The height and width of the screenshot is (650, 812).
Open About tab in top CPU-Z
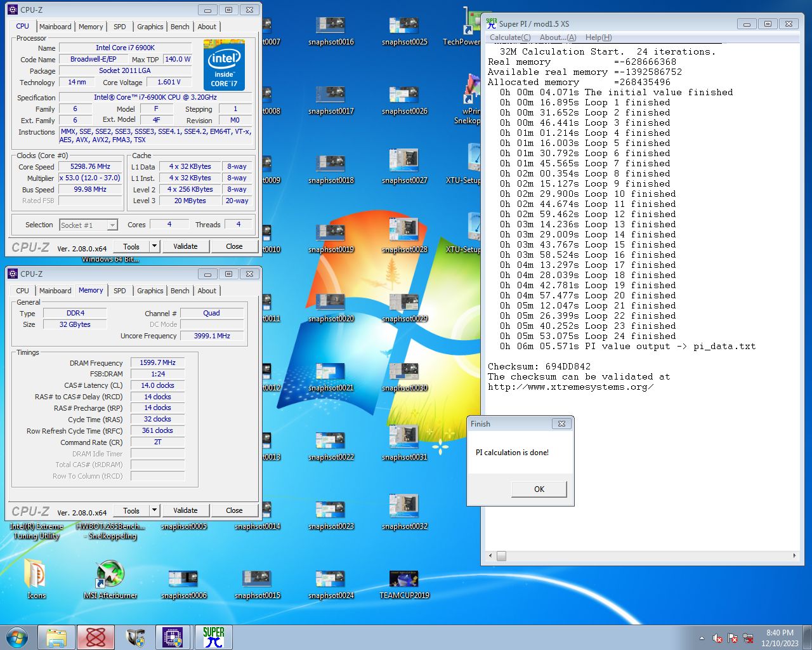pos(207,27)
